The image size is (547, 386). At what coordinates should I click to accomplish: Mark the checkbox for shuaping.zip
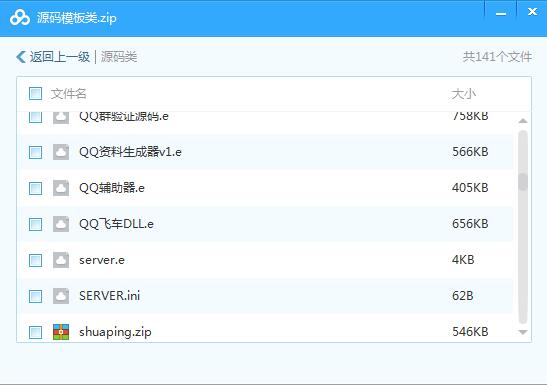[x=35, y=332]
